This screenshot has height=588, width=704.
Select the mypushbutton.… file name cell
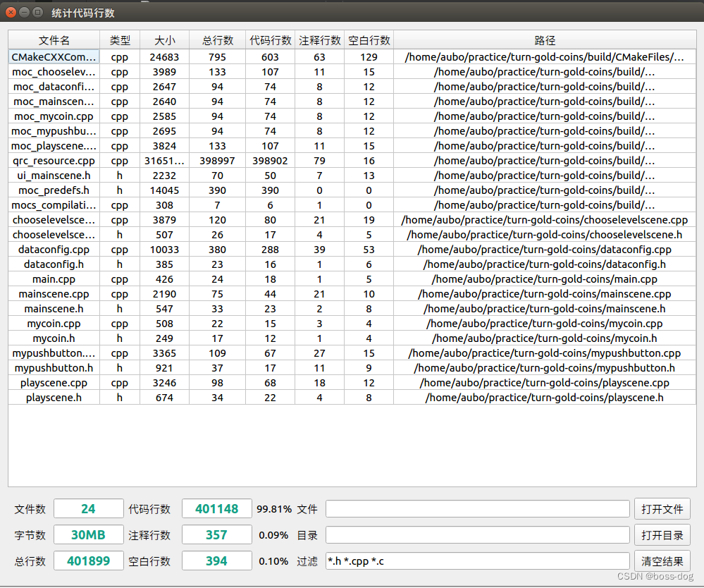54,353
